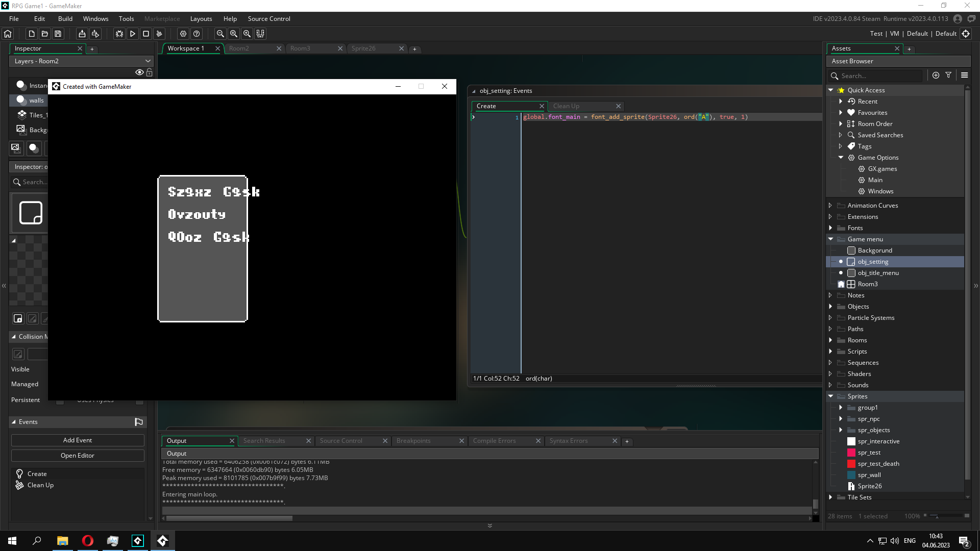Collapse the Sprites folder
This screenshot has width=980, height=551.
point(830,396)
